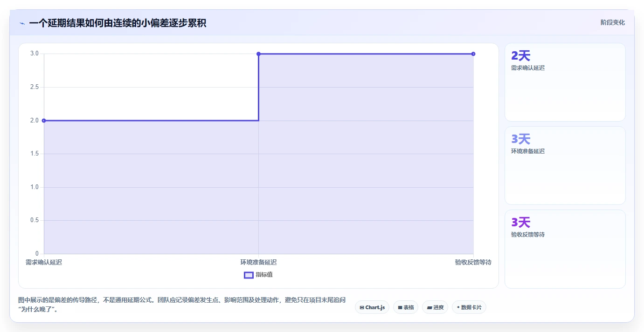
Task: Click the 阶段变化 label in the header
Action: (x=612, y=22)
